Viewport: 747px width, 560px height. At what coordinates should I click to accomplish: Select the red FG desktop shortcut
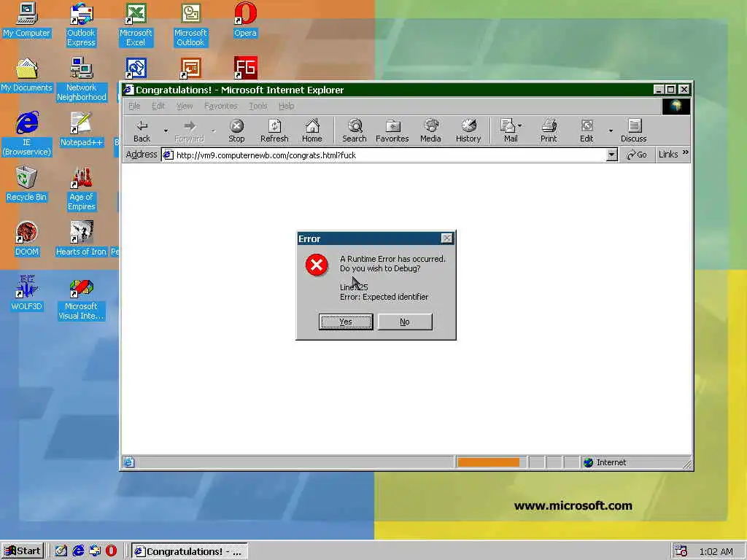(x=245, y=68)
